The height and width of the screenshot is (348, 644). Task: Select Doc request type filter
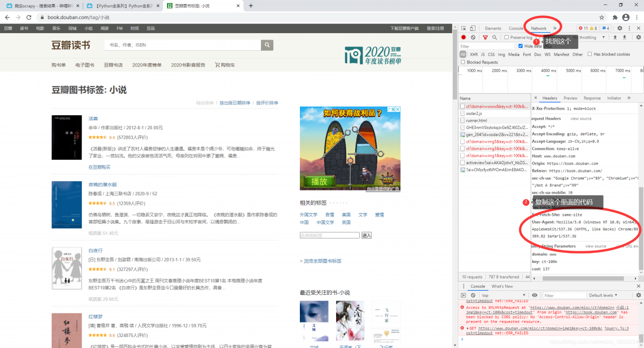point(538,54)
